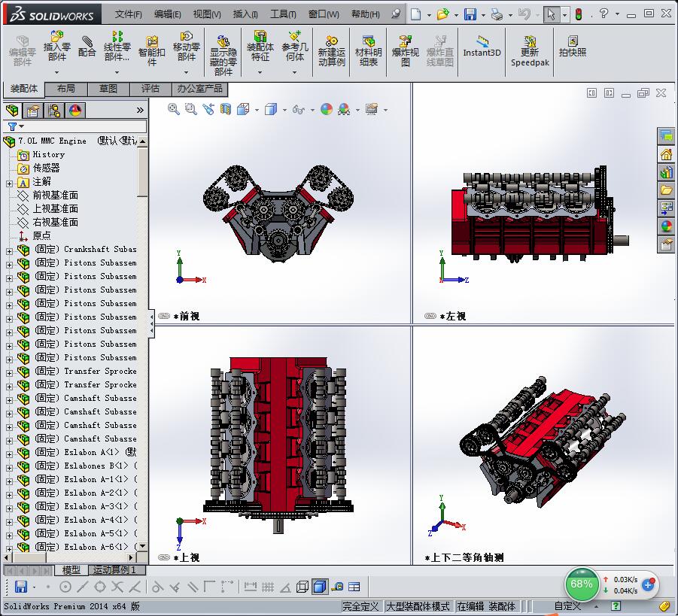The height and width of the screenshot is (616, 678).
Task: Open Appearances color ball in task pane
Action: [666, 226]
